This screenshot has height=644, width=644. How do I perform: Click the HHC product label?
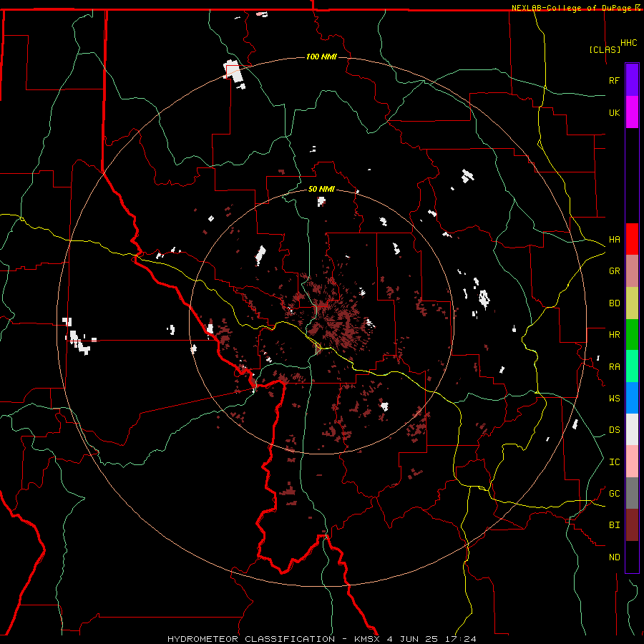tap(628, 43)
